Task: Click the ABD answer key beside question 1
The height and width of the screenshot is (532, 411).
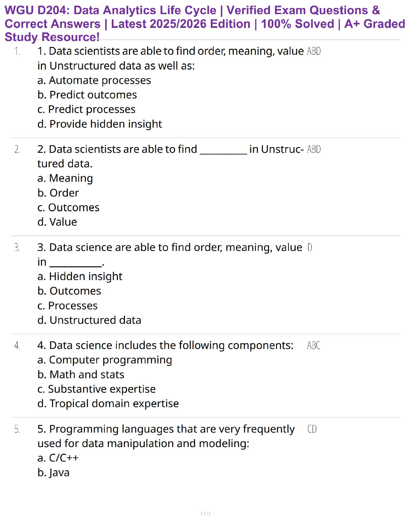Action: pyautogui.click(x=314, y=51)
